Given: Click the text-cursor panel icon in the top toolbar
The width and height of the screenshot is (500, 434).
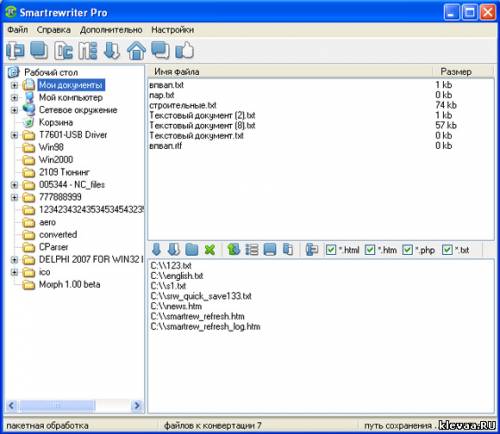Looking at the screenshot, I should (15, 51).
